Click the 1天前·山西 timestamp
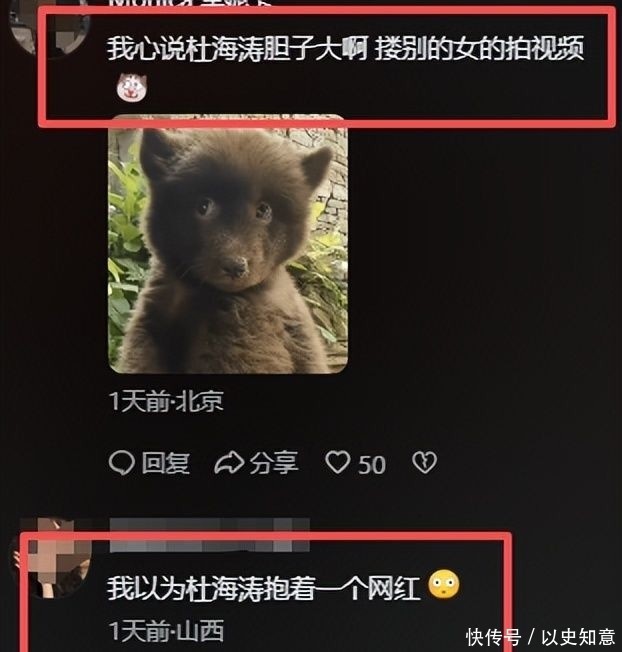The width and height of the screenshot is (622, 652). pos(166,631)
